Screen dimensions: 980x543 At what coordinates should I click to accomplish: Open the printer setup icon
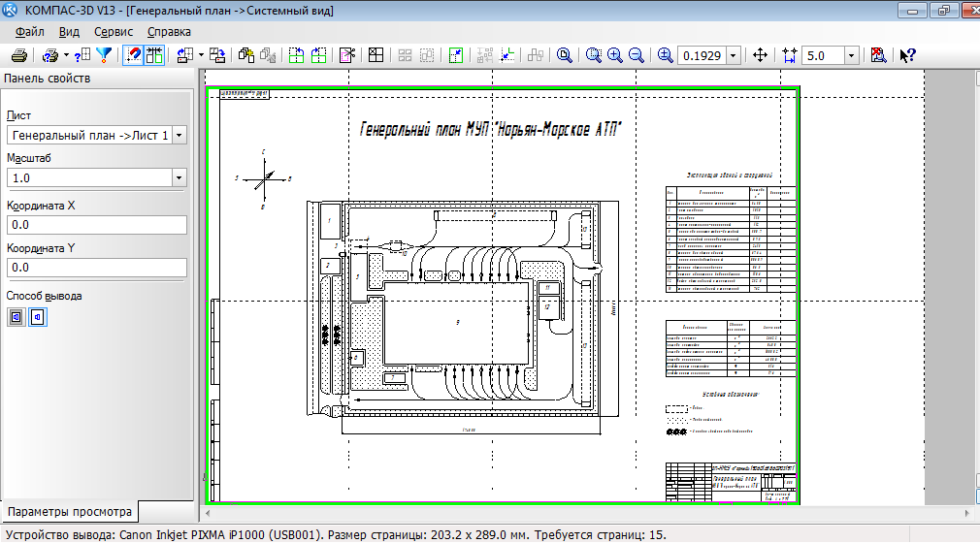50,55
